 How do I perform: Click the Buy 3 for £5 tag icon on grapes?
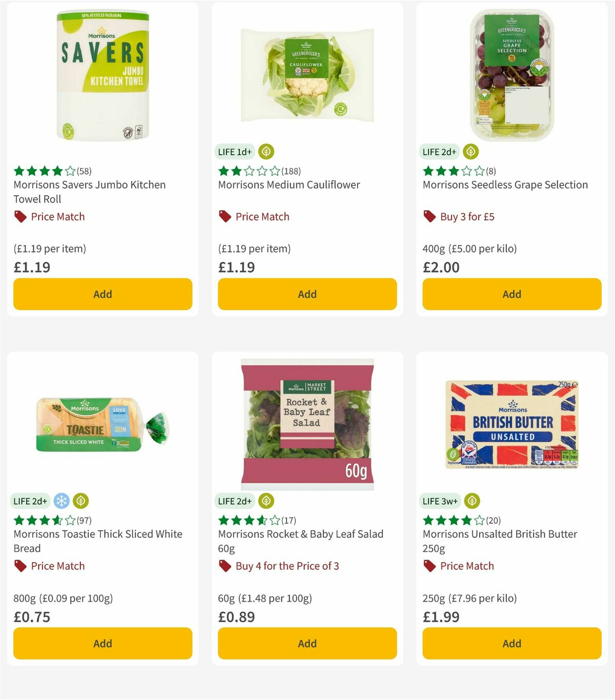[429, 217]
